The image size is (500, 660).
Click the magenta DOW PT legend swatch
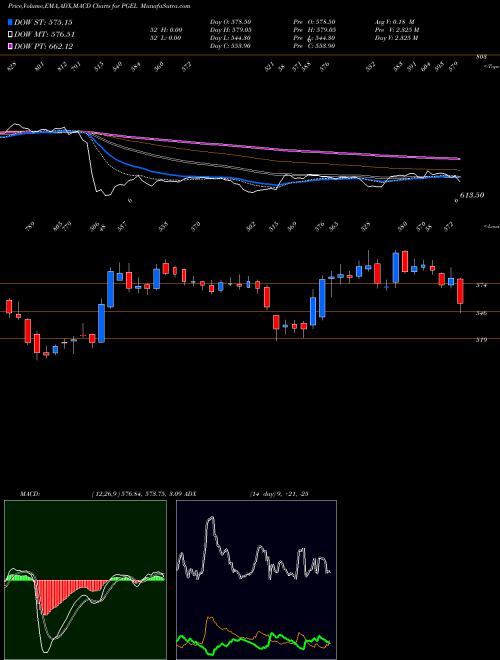click(x=10, y=46)
